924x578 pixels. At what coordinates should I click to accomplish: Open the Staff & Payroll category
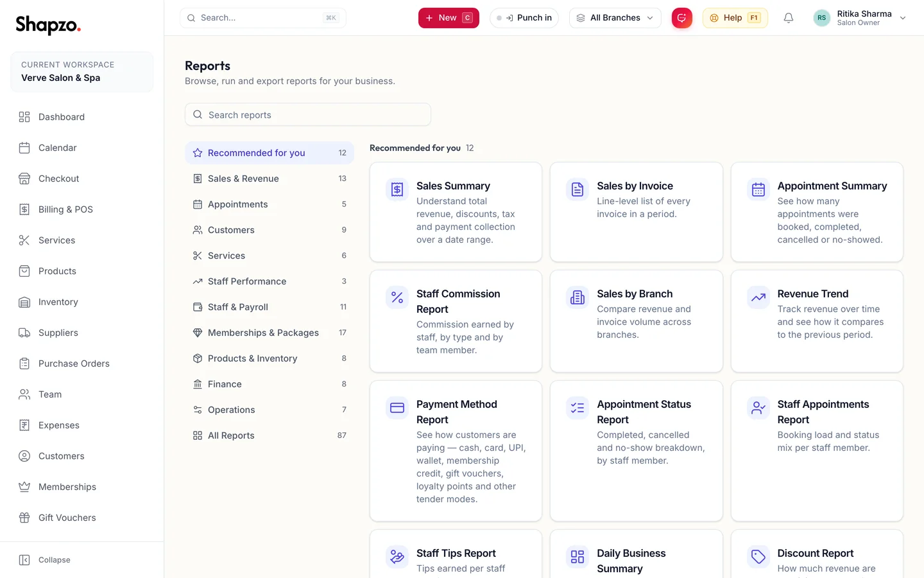pos(269,307)
